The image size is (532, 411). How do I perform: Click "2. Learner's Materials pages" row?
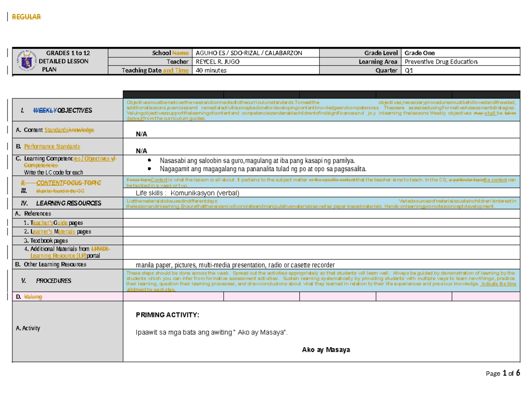coord(58,231)
